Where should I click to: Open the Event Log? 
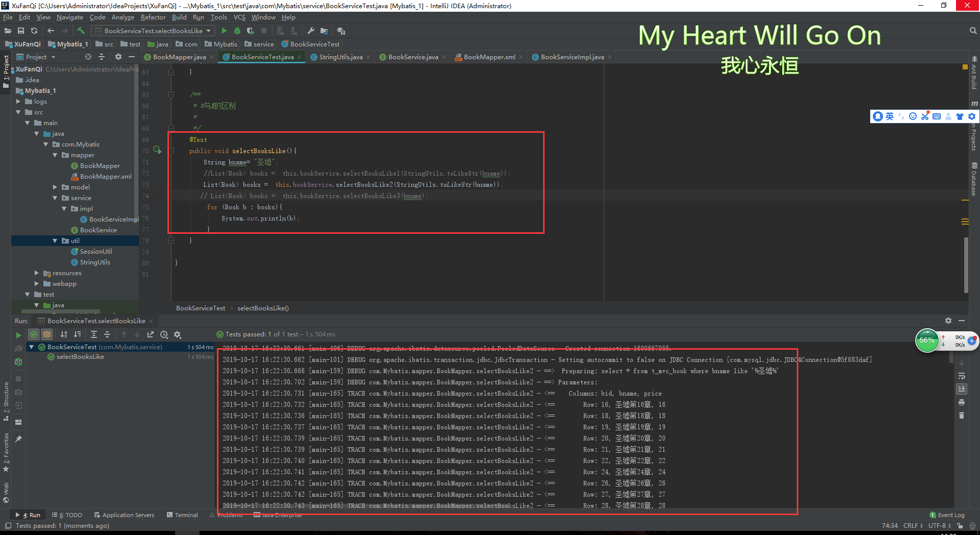[947, 515]
